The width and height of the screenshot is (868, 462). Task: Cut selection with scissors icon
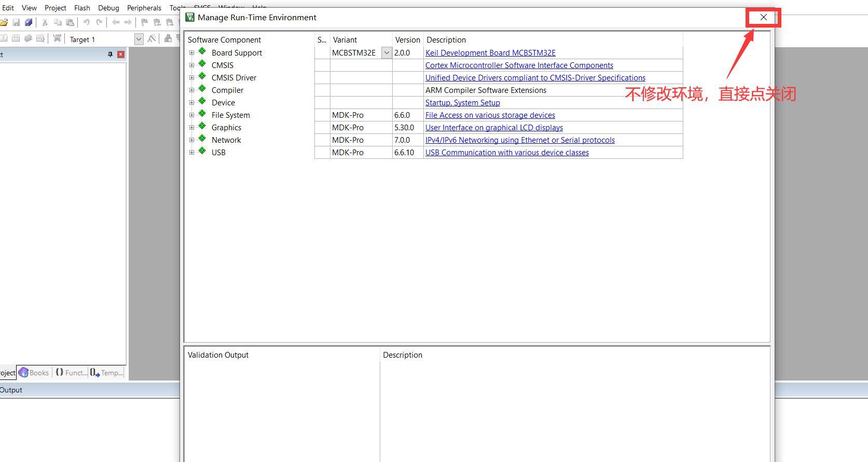pos(45,22)
